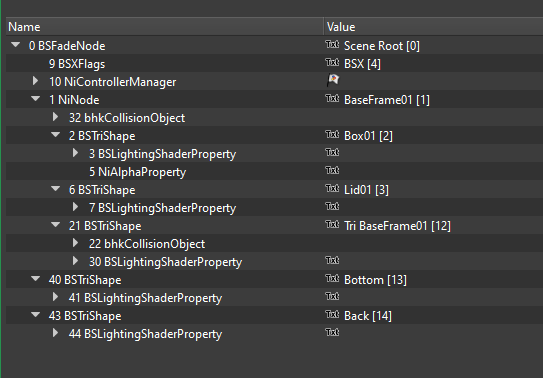Expand 32 bhkCollisionObject node
This screenshot has height=378, width=543.
tap(55, 117)
